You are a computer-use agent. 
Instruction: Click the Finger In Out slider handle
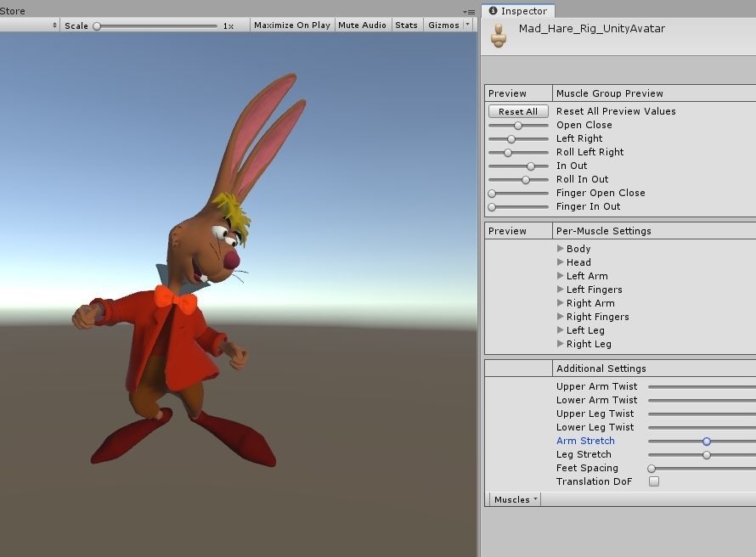pyautogui.click(x=492, y=207)
